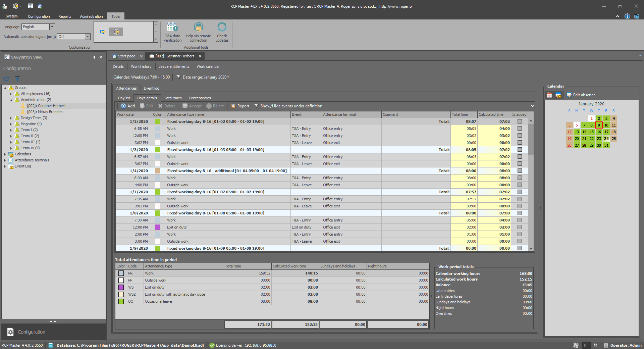Check Is added box for 1/2/2020 row
Screen dimensions: 644x349
[x=520, y=121]
